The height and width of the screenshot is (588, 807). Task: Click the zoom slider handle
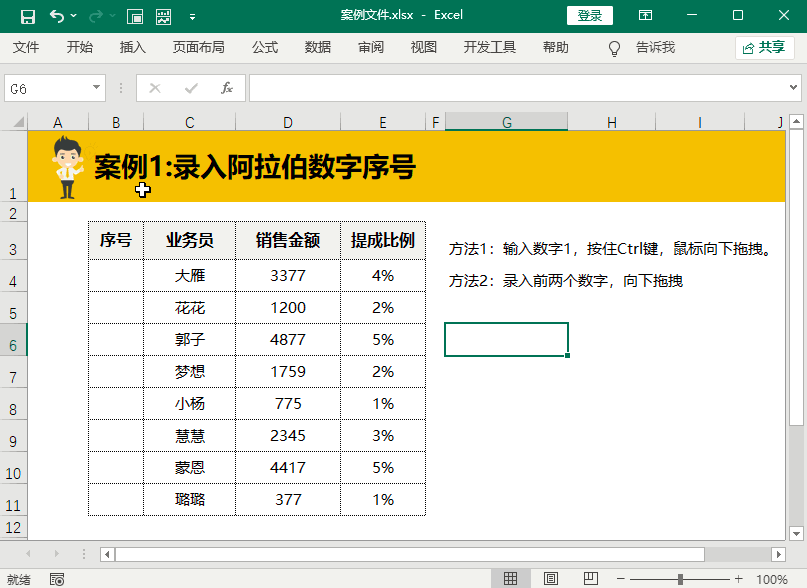point(680,579)
